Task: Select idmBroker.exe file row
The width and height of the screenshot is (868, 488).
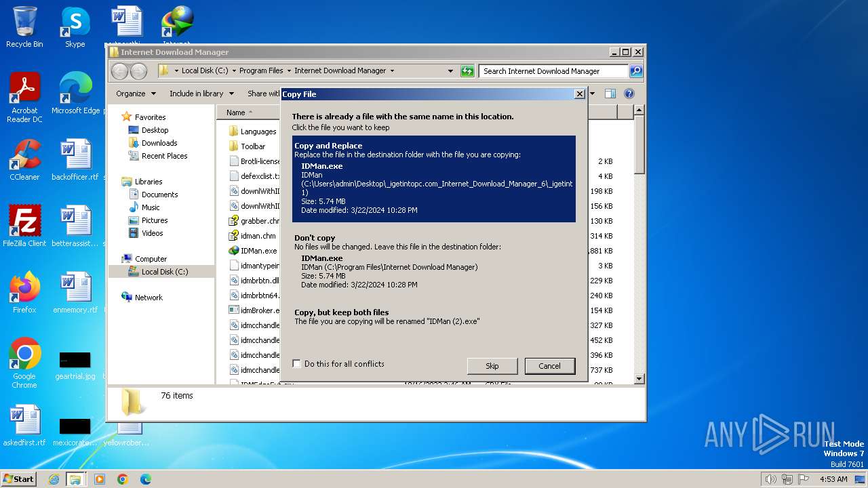Action: [254, 310]
